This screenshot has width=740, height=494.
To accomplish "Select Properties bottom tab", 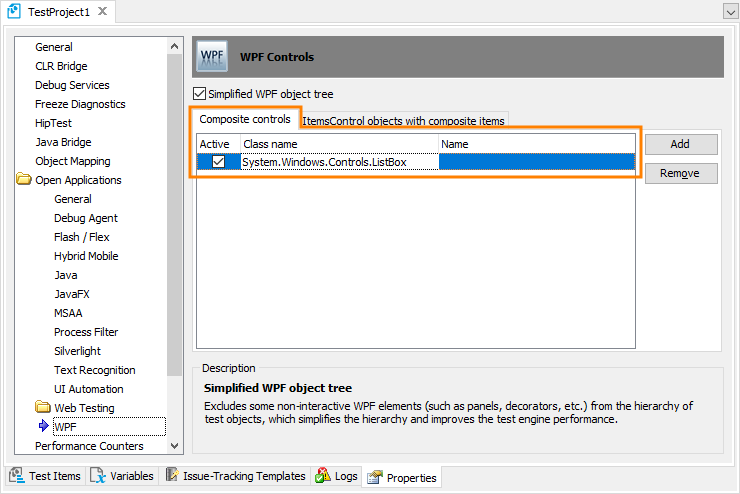I will tap(402, 477).
